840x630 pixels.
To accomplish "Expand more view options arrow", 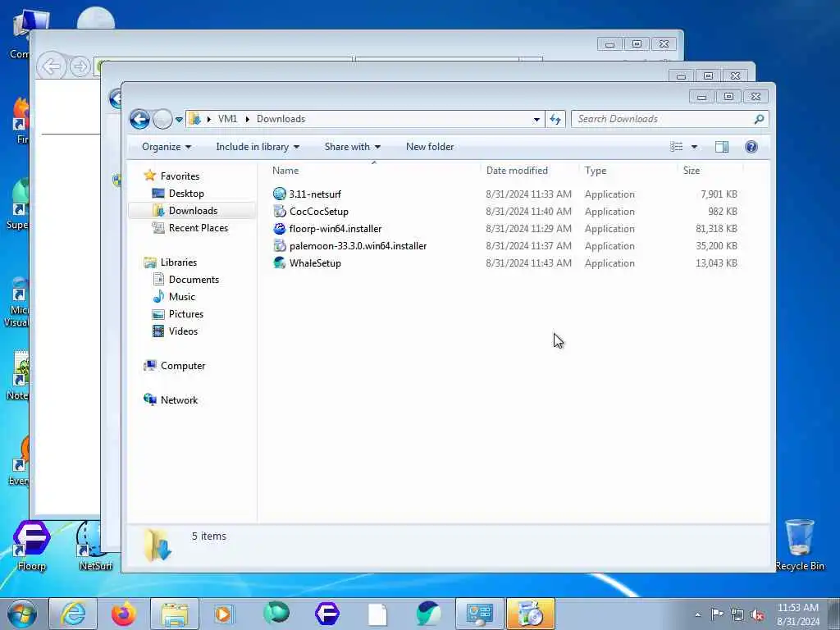I will coord(694,147).
